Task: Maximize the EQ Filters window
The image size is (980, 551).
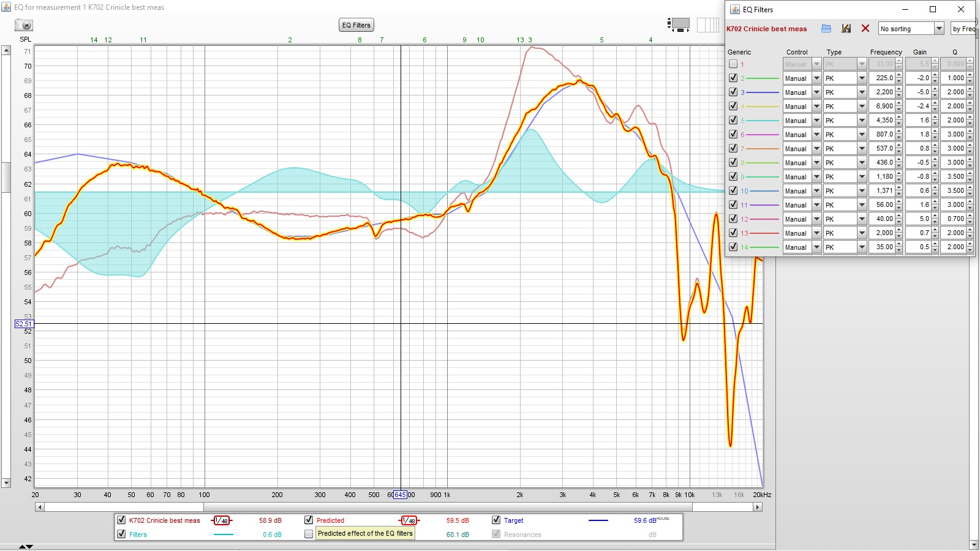Action: pos(933,9)
